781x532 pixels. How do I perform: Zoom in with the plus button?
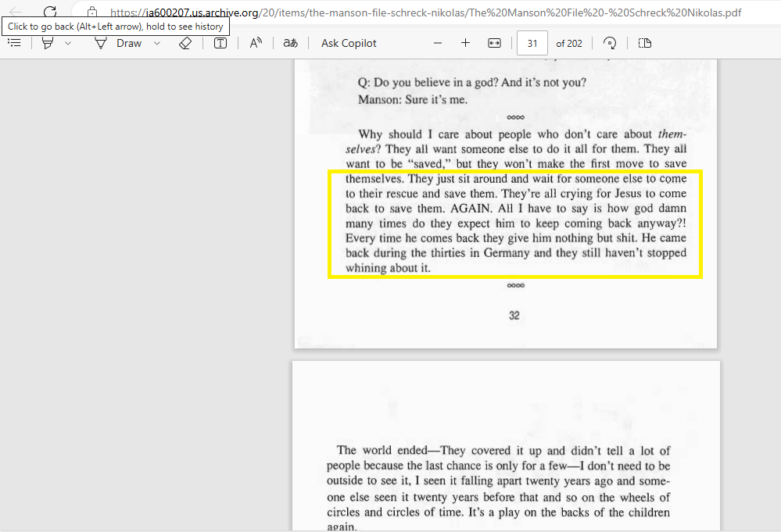(465, 43)
